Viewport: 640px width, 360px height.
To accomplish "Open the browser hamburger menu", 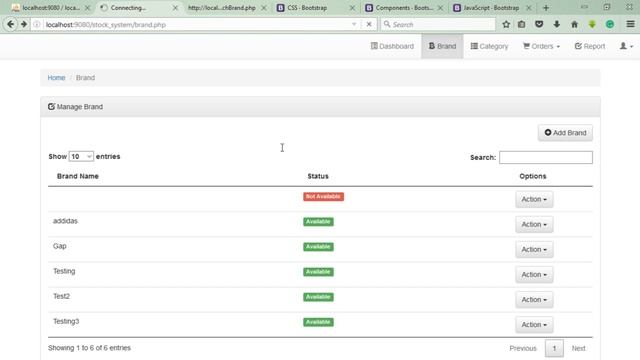I will click(631, 24).
